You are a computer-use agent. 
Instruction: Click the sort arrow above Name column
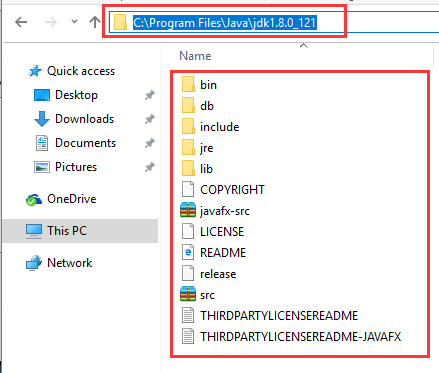pyautogui.click(x=303, y=46)
